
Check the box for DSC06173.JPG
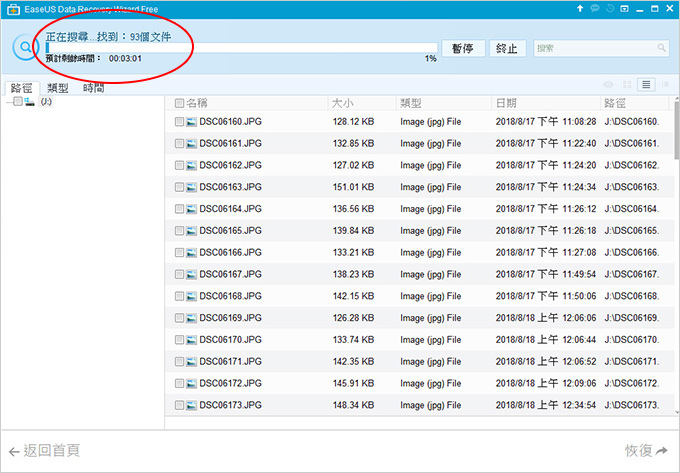(x=179, y=405)
